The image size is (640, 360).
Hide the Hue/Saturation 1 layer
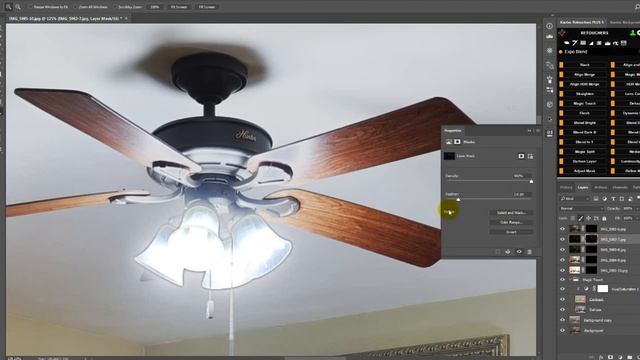click(x=562, y=289)
